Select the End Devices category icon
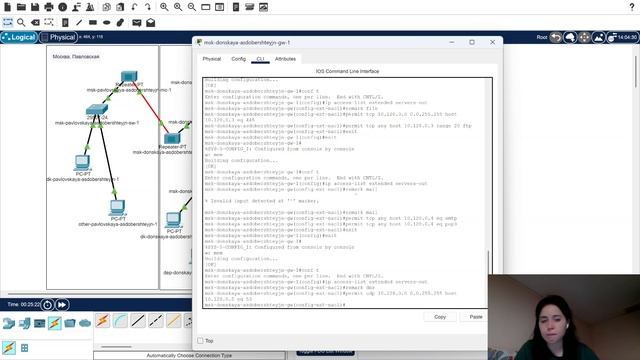 point(24,323)
